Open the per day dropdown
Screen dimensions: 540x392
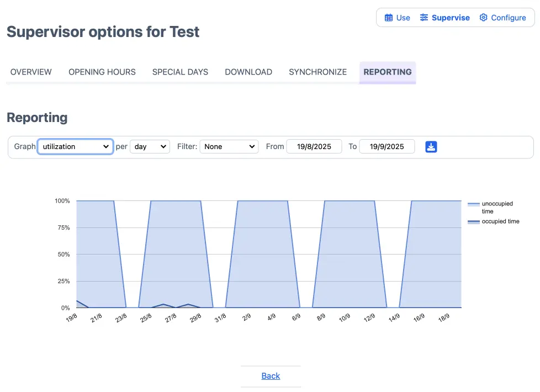(x=150, y=147)
